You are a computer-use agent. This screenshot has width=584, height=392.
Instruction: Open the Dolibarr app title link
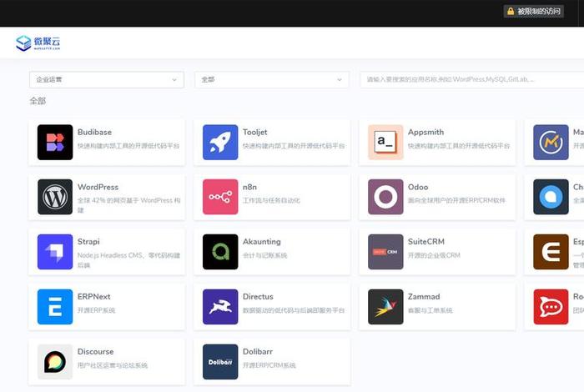[x=259, y=352]
